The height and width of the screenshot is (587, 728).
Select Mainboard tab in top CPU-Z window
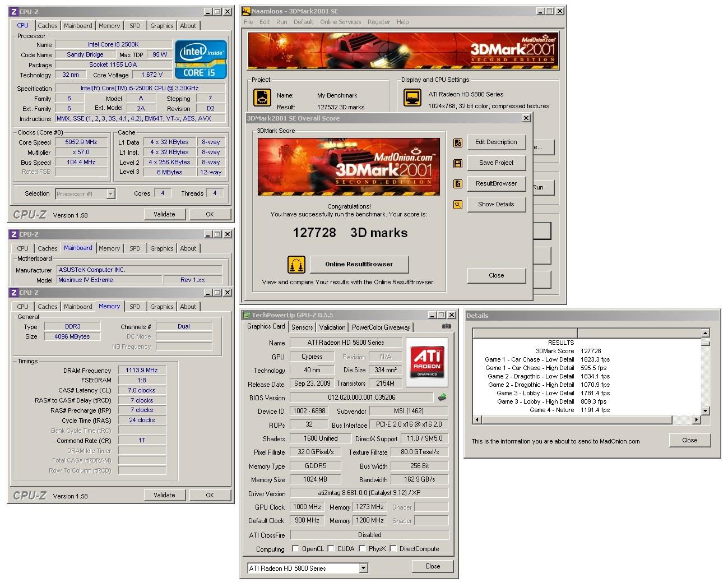tap(78, 26)
